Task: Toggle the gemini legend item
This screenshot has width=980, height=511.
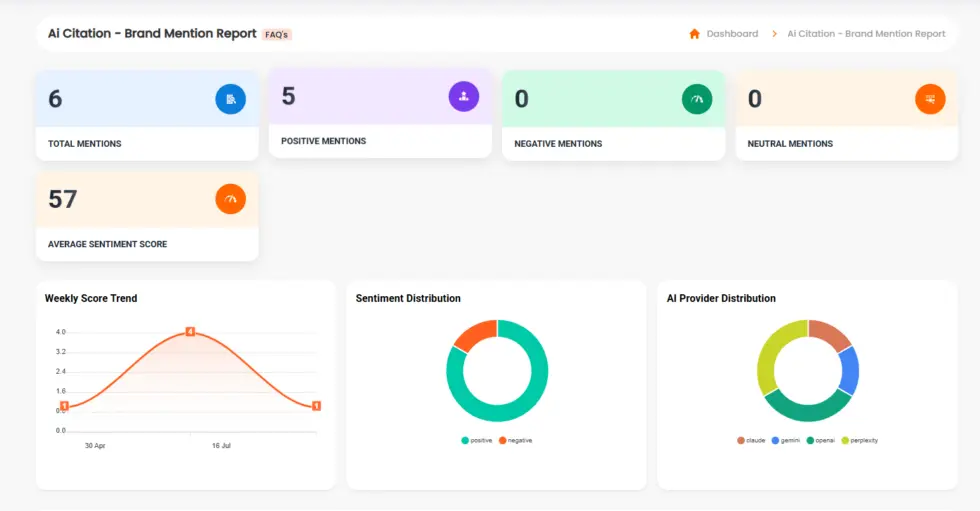Action: click(786, 440)
